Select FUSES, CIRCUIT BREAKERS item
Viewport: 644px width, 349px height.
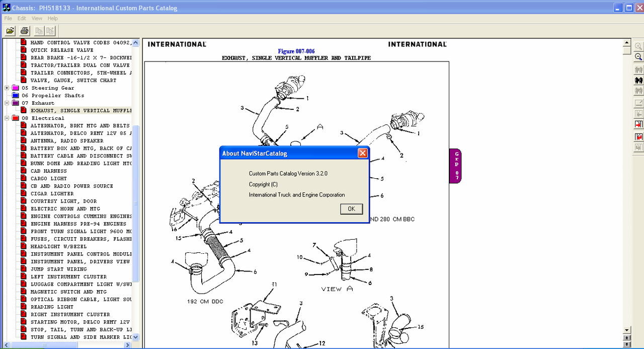coord(80,239)
